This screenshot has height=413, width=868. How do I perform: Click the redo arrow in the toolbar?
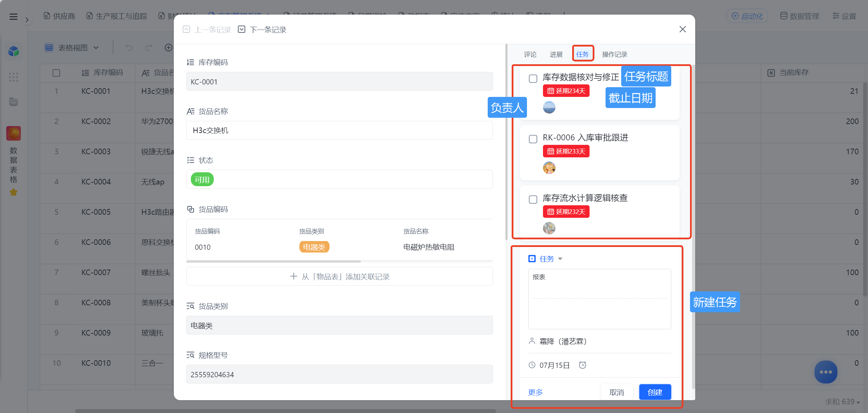[149, 48]
